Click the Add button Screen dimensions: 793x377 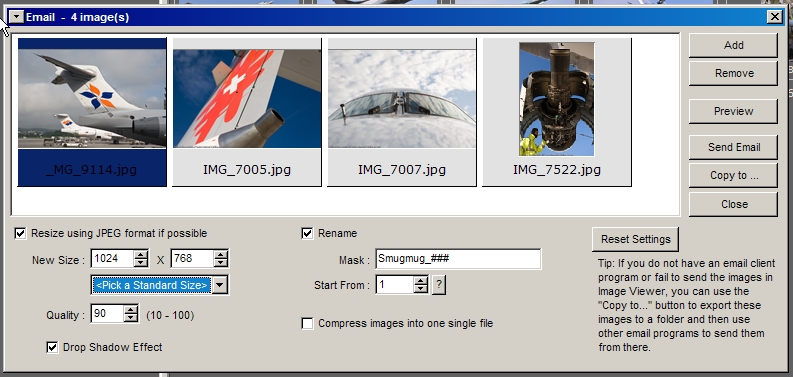tap(733, 46)
